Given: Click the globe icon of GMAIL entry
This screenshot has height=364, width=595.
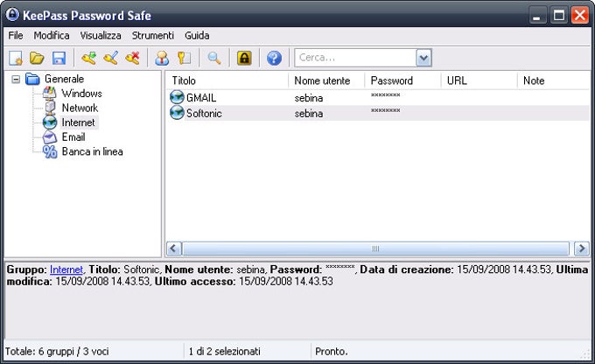Looking at the screenshot, I should point(177,97).
